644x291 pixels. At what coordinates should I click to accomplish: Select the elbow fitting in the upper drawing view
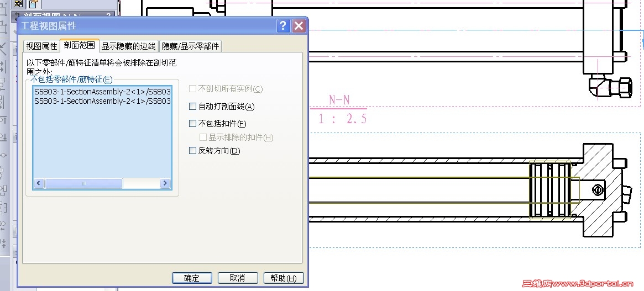click(610, 86)
